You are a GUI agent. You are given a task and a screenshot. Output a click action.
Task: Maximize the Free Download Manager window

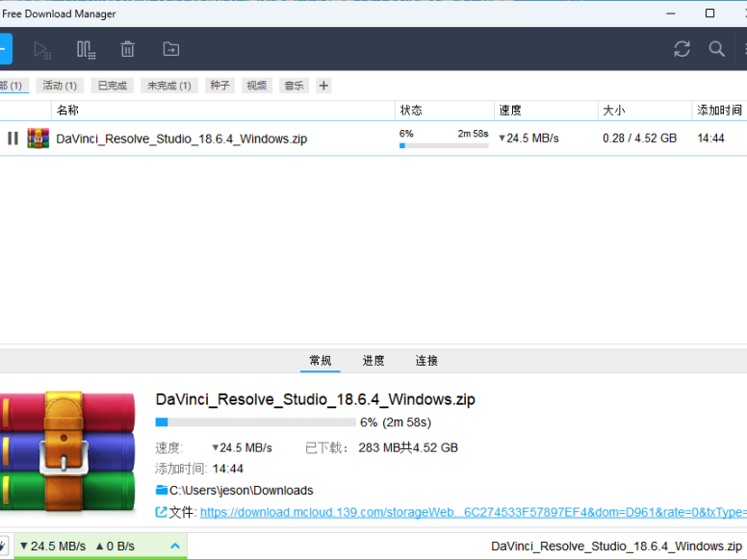pos(709,13)
